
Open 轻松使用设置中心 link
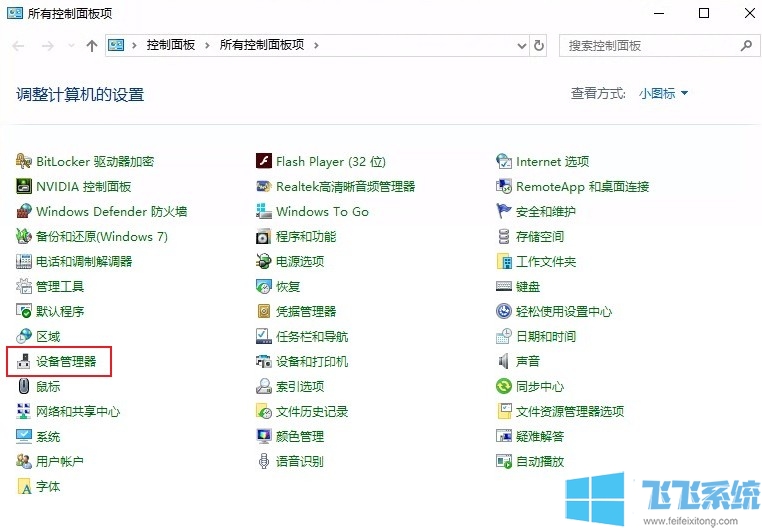564,312
